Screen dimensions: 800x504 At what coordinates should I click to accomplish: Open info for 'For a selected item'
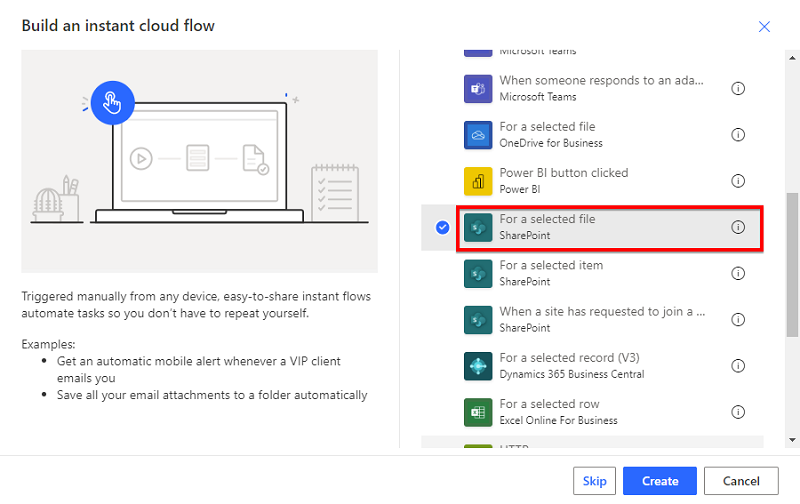738,273
